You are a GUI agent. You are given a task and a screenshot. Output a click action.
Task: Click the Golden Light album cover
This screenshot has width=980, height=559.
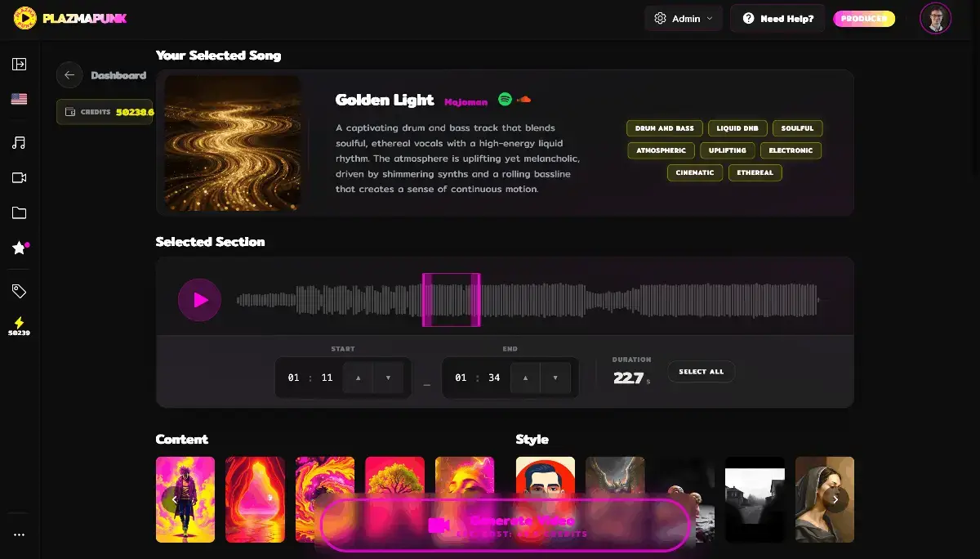(x=233, y=143)
